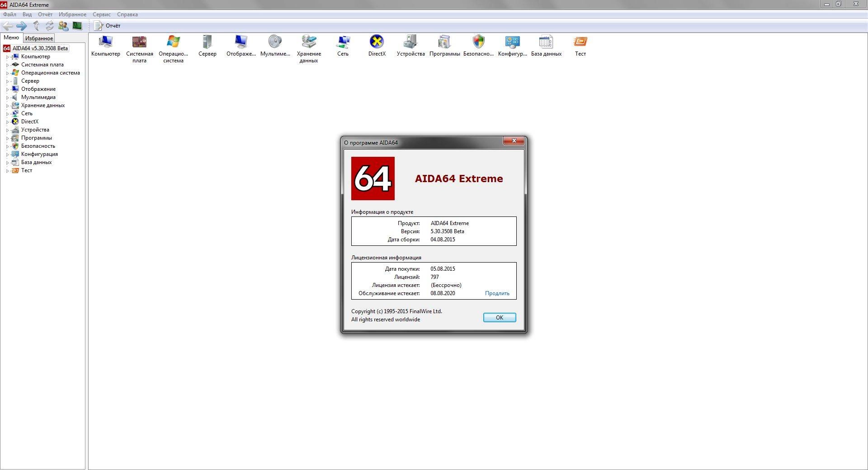Select База данных in the tree
The image size is (868, 470).
(x=36, y=162)
